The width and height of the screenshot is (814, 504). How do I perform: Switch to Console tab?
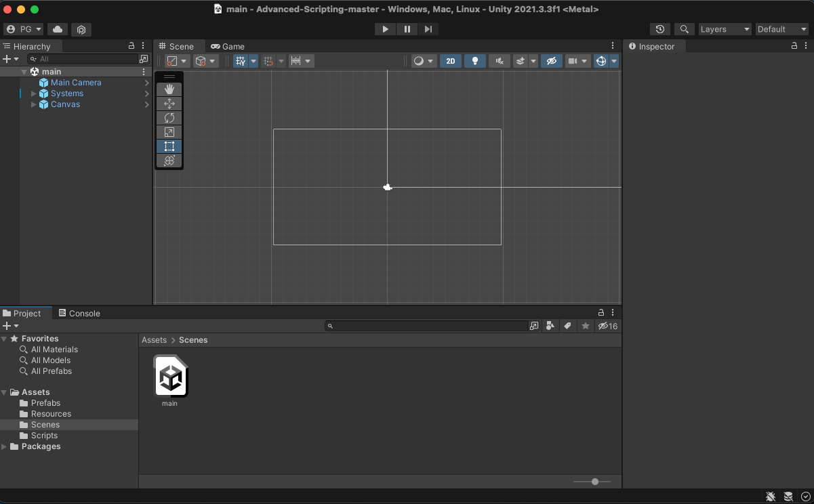click(79, 313)
